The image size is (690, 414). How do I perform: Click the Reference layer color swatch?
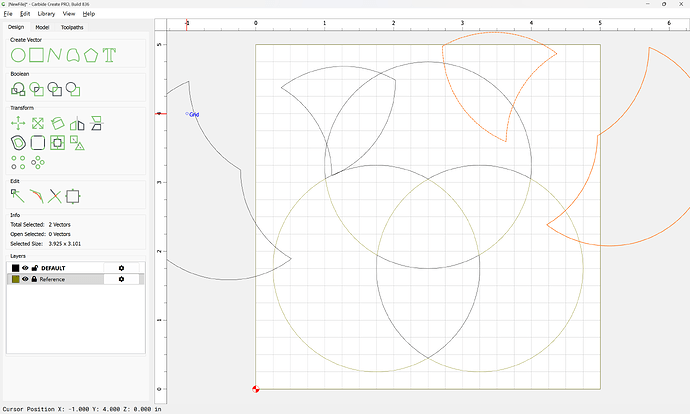pyautogui.click(x=15, y=279)
